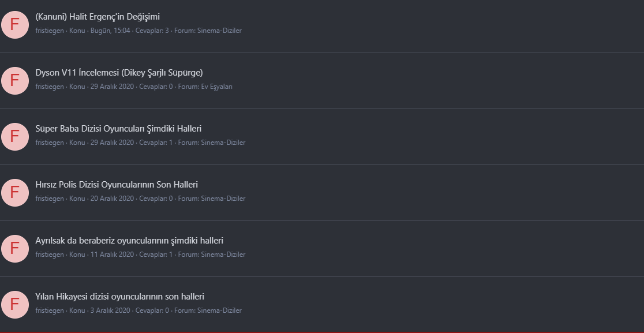The width and height of the screenshot is (644, 333).
Task: Open "Yılan Hikayesi dizisi oyuncularının son halleri"
Action: pyautogui.click(x=119, y=297)
